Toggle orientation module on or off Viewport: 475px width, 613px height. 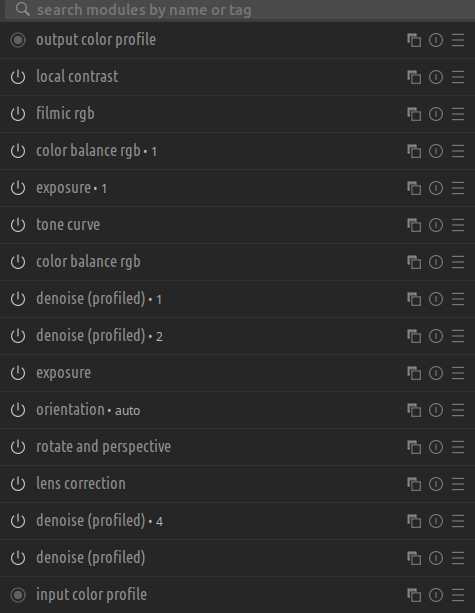tap(18, 410)
